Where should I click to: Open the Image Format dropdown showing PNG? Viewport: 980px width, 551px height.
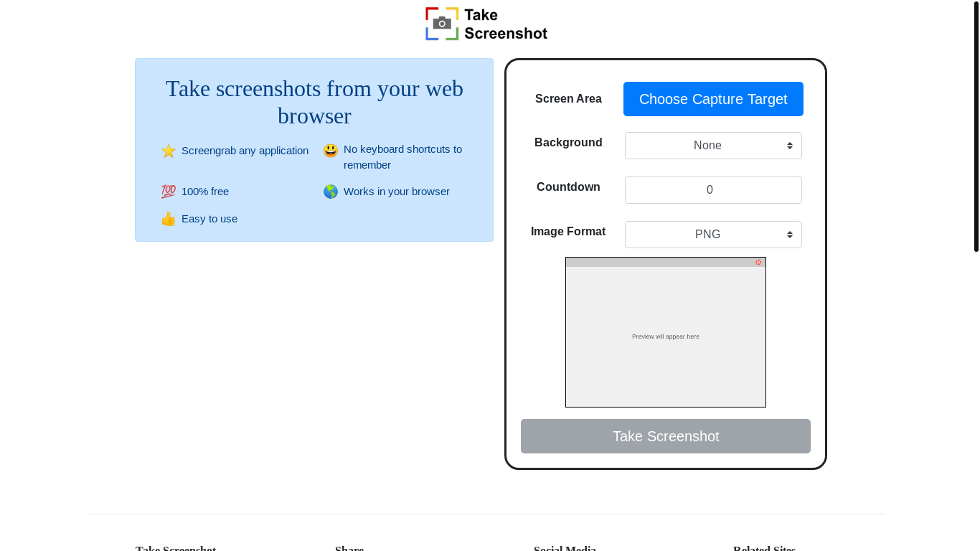click(713, 235)
